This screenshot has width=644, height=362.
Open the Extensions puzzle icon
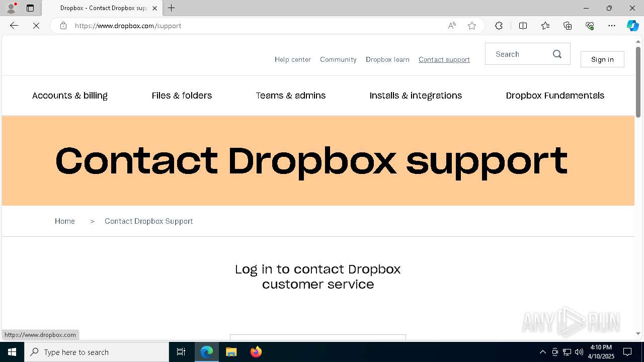(x=499, y=26)
